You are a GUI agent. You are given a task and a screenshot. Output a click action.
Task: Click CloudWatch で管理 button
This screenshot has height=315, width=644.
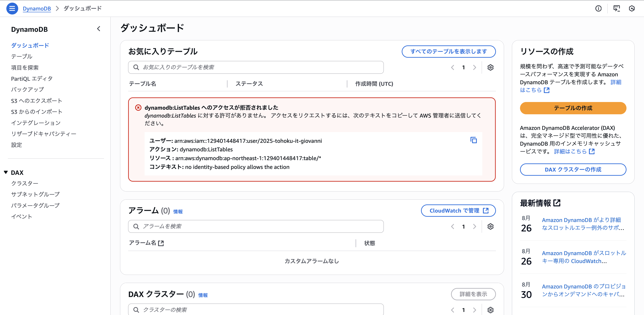tap(458, 211)
